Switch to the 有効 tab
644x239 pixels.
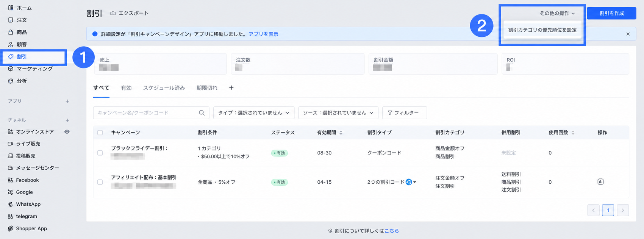126,88
